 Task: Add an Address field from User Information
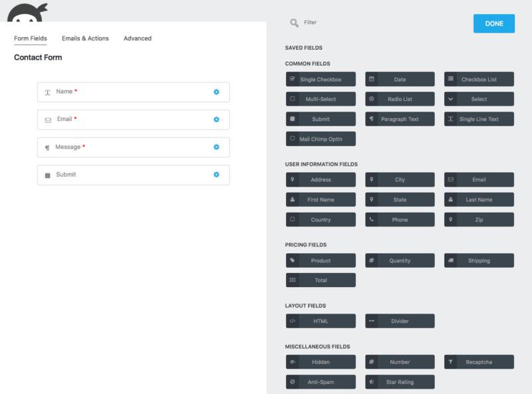click(321, 179)
